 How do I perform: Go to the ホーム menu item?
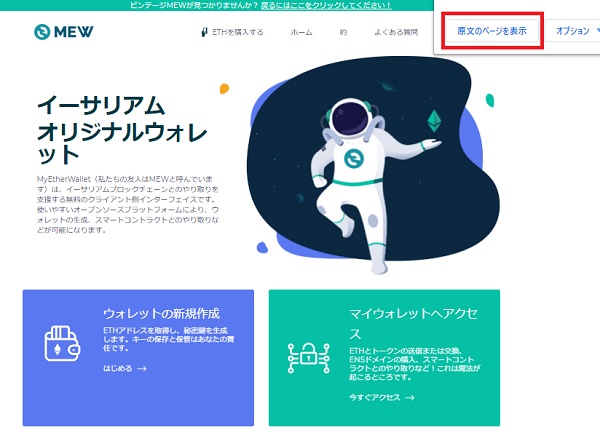(301, 32)
